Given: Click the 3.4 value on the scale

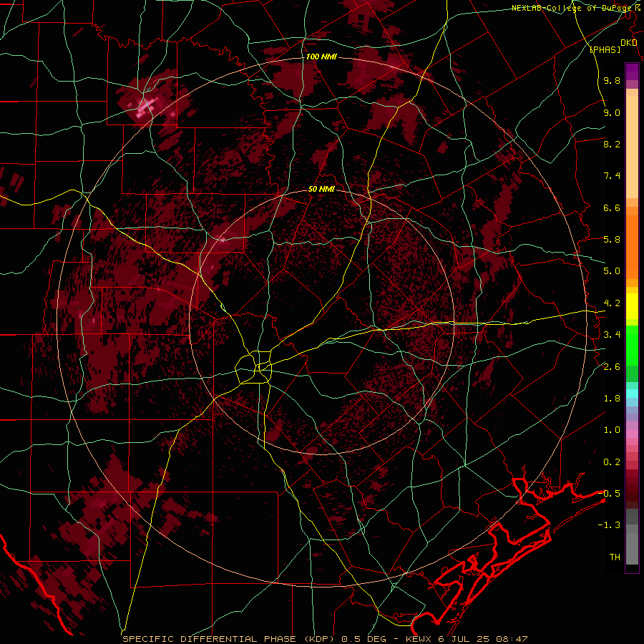Looking at the screenshot, I should coord(612,335).
